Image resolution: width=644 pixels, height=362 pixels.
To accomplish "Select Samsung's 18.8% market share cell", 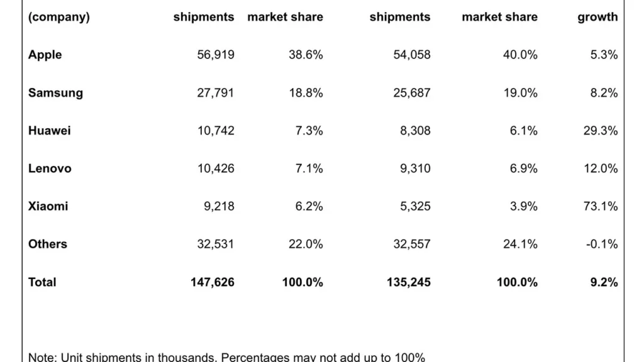I will tap(306, 93).
